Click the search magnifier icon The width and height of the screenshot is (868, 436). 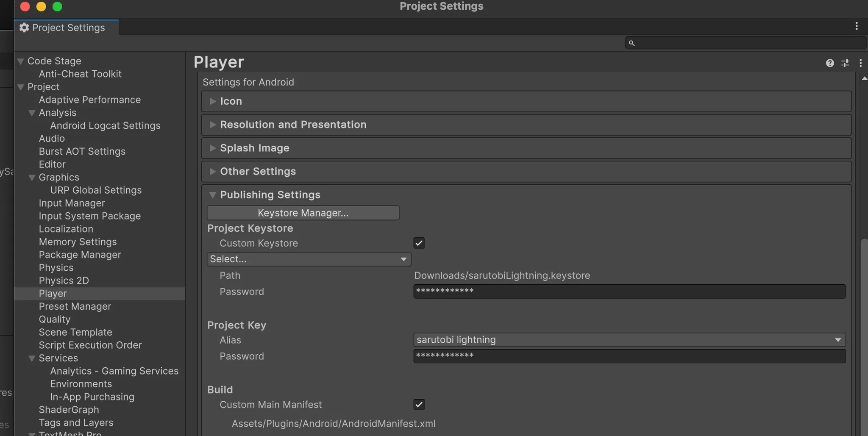tap(632, 43)
